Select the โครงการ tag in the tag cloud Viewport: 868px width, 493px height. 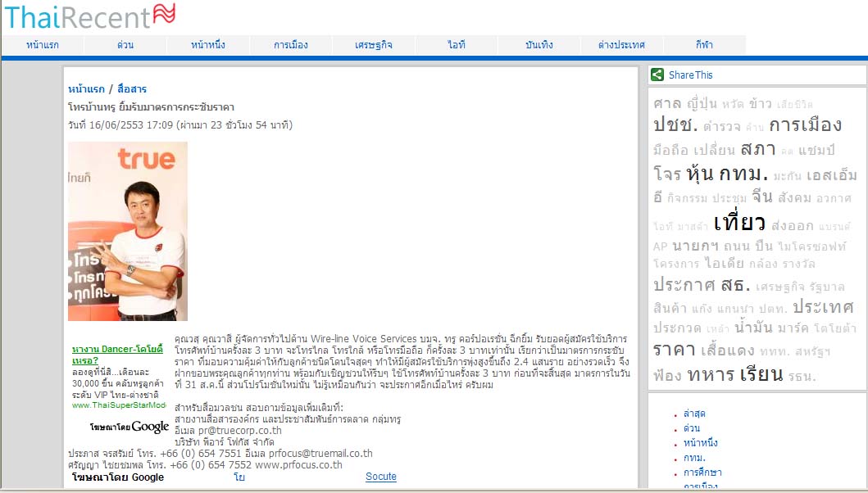pos(676,264)
